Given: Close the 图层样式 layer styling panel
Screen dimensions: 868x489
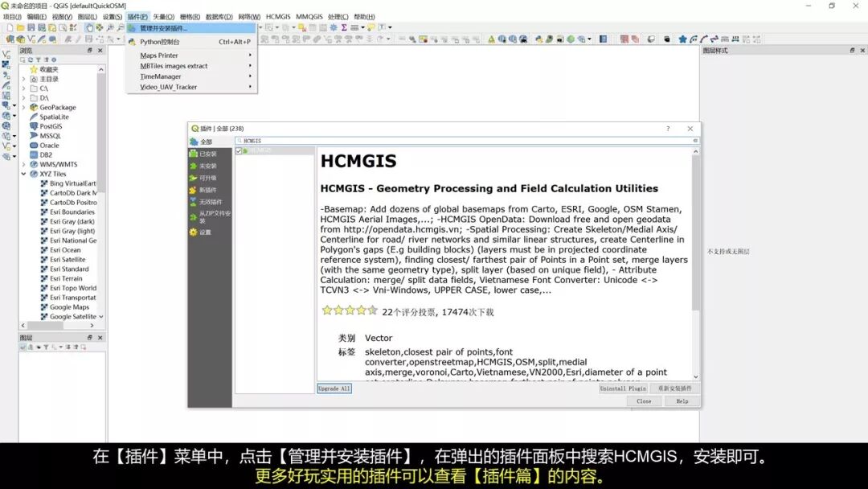Looking at the screenshot, I should [x=862, y=51].
